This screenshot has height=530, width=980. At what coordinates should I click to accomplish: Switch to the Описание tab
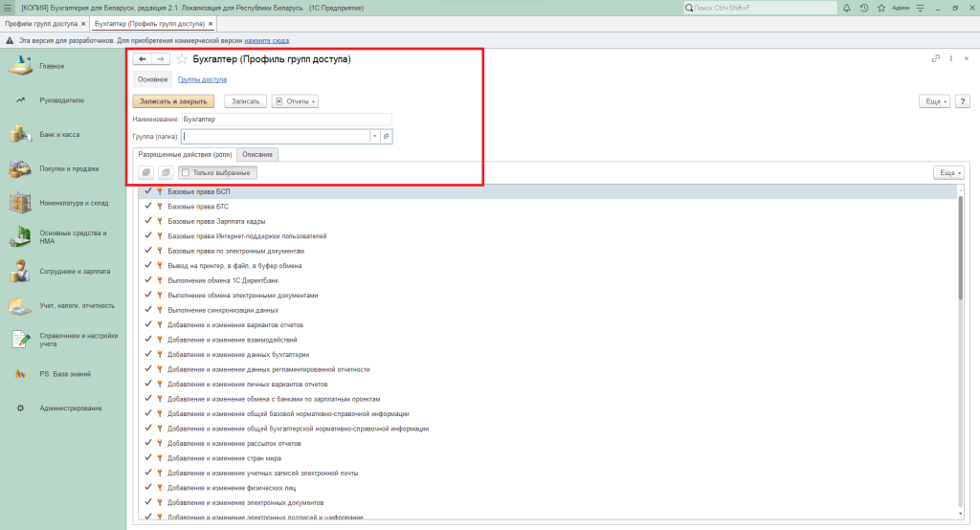(x=256, y=154)
